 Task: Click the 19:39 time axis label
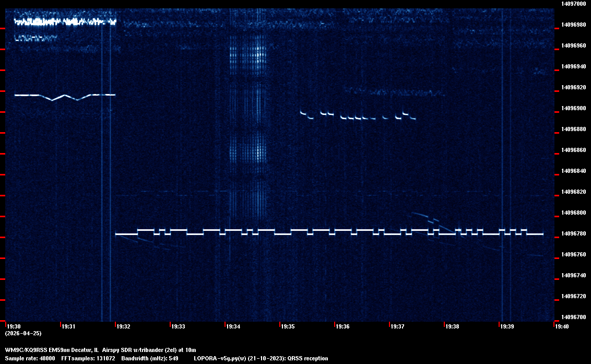[x=507, y=326]
